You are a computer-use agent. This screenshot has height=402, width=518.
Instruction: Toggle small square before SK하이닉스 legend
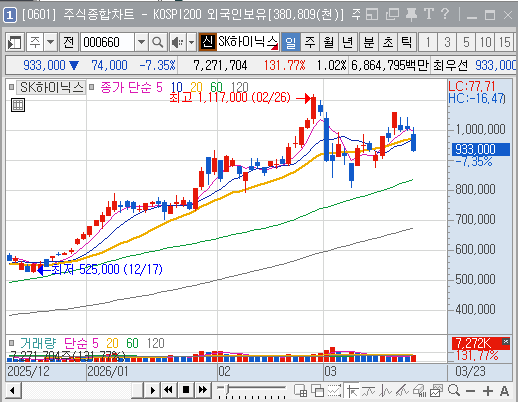point(11,87)
